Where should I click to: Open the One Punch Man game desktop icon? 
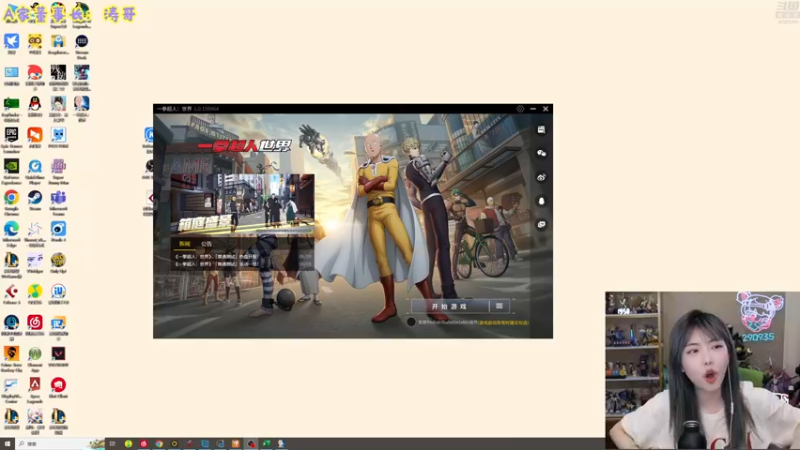pos(82,109)
